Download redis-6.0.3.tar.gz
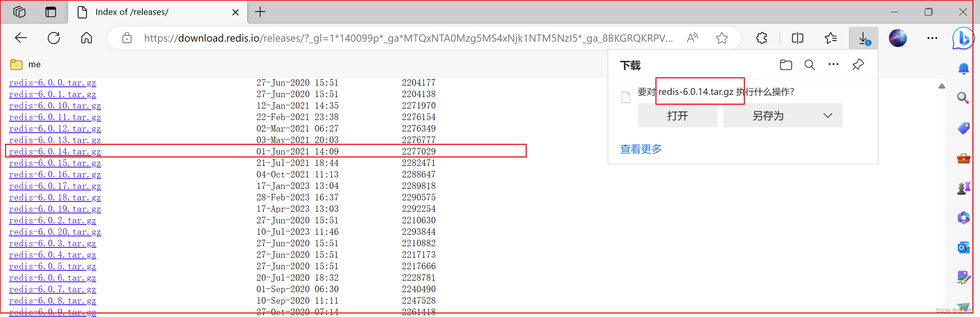Image resolution: width=980 pixels, height=317 pixels. coord(52,243)
